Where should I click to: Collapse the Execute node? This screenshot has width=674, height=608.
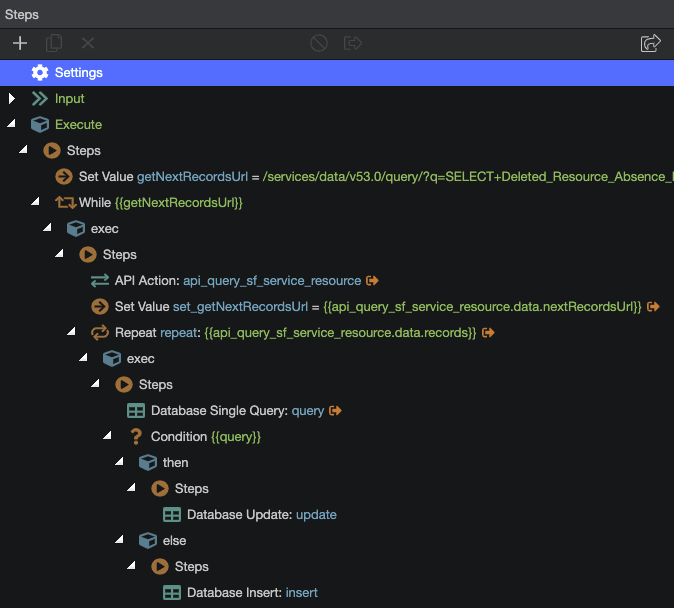12,125
